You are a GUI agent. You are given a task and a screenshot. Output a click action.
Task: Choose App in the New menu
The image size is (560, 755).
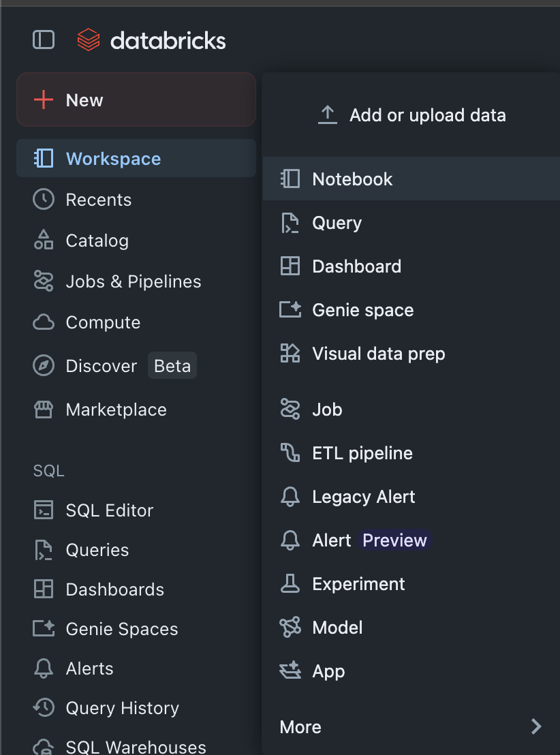(411, 671)
